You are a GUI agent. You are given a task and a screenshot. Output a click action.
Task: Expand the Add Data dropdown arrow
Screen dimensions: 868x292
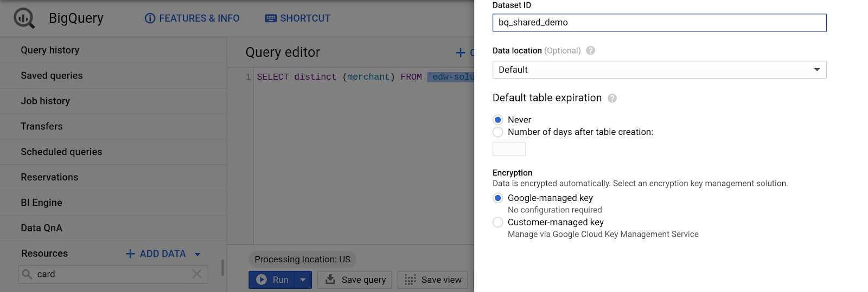tap(197, 254)
